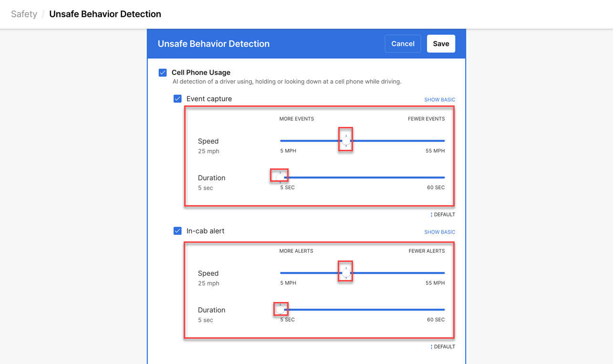Screen dimensions: 613x364
Task: Disable the In-cab alert checkbox
Action: (177, 231)
